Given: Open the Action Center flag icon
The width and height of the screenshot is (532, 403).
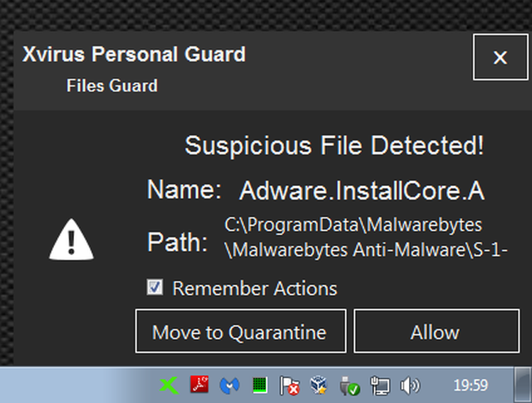Looking at the screenshot, I should [x=288, y=386].
